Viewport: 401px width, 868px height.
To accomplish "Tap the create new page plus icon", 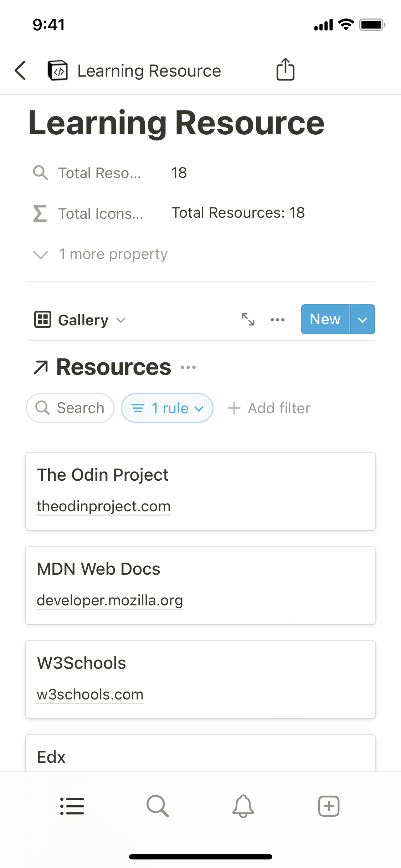I will click(329, 806).
